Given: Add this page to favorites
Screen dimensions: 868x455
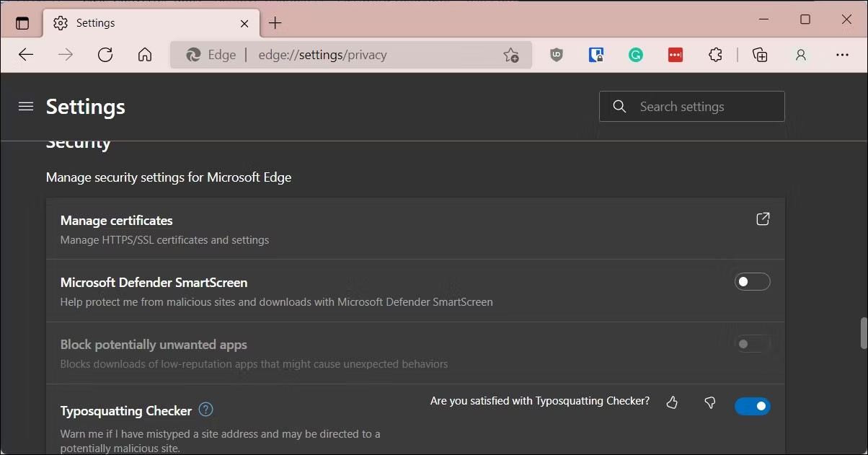Looking at the screenshot, I should pos(511,54).
